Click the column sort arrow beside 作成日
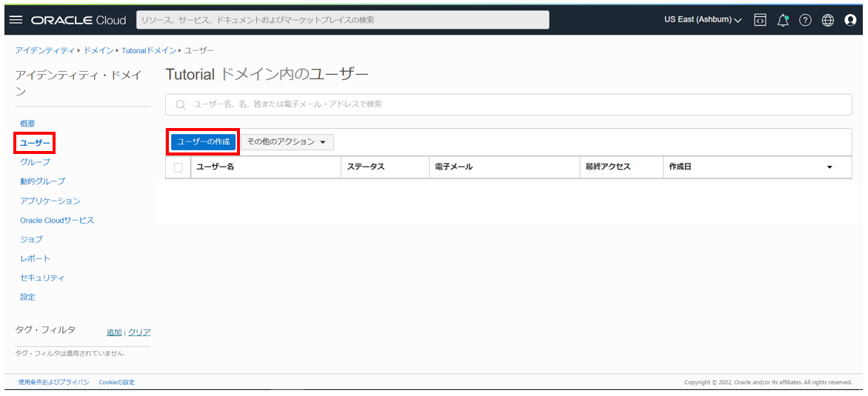Image resolution: width=868 pixels, height=396 pixels. (x=829, y=168)
